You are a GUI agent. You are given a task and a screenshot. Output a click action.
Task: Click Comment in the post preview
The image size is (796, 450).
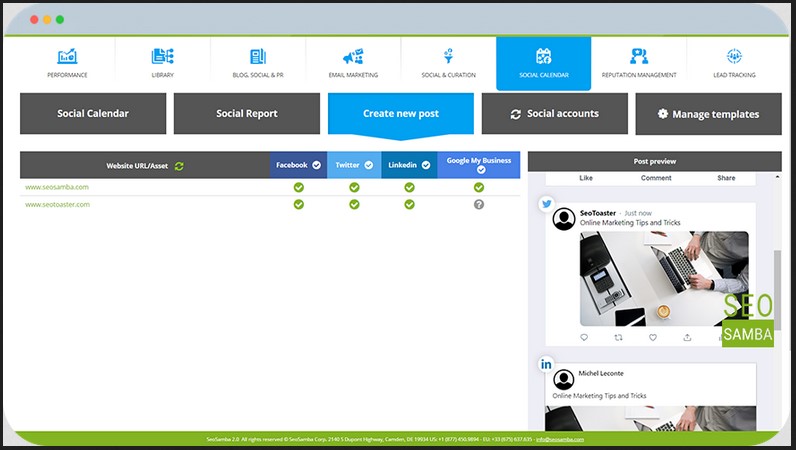656,178
